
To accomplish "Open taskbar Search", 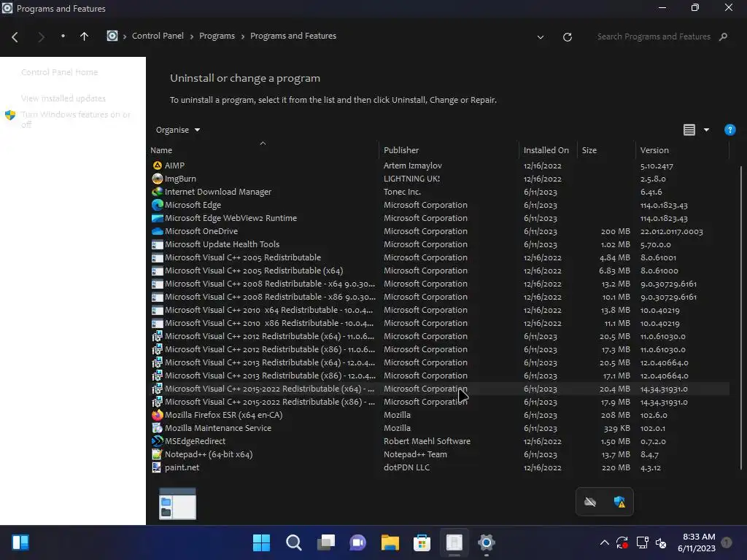I will [293, 542].
